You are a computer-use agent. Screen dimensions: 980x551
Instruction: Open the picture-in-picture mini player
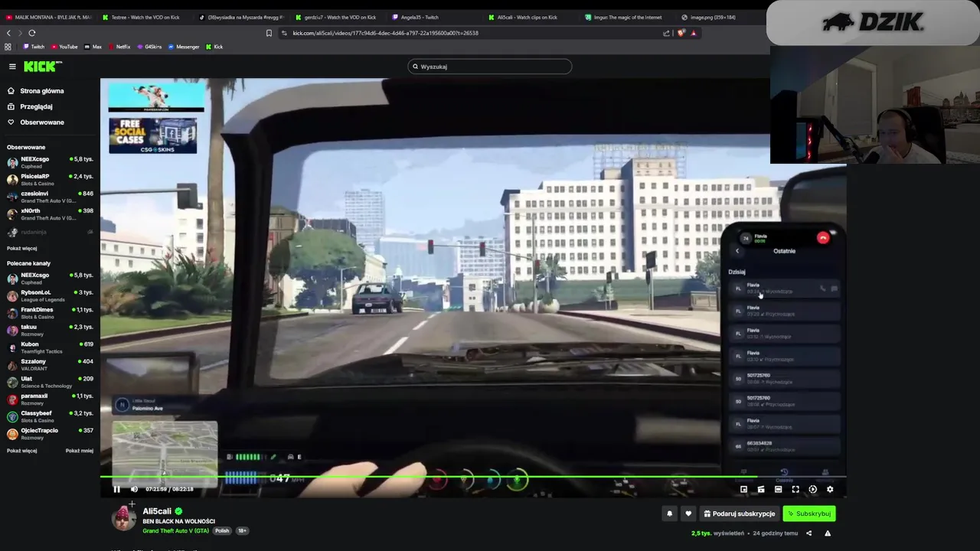pyautogui.click(x=743, y=489)
